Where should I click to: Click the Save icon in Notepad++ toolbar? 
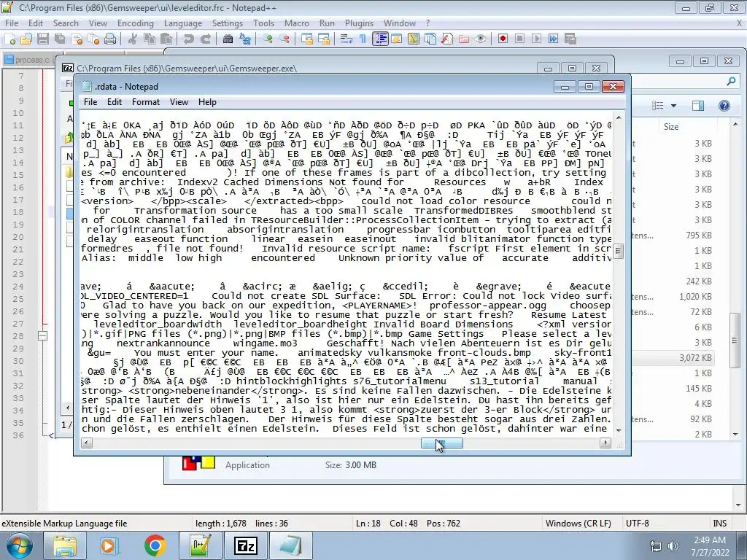pos(43,39)
